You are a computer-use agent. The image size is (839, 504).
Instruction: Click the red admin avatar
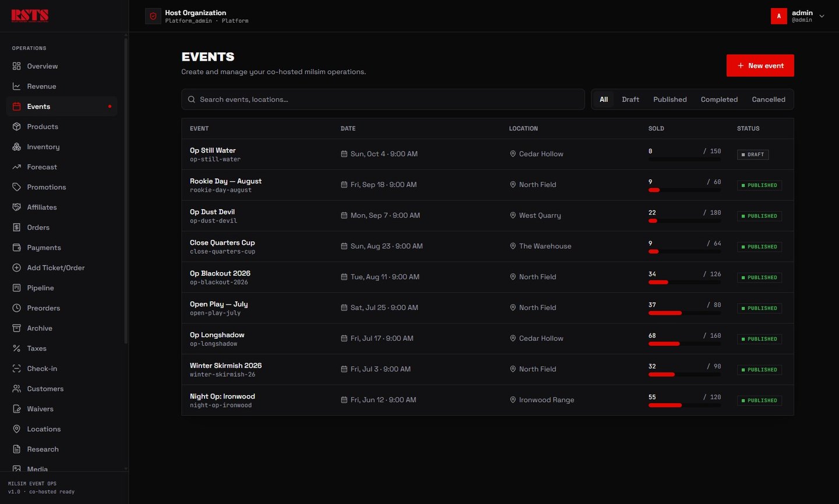[x=779, y=16]
